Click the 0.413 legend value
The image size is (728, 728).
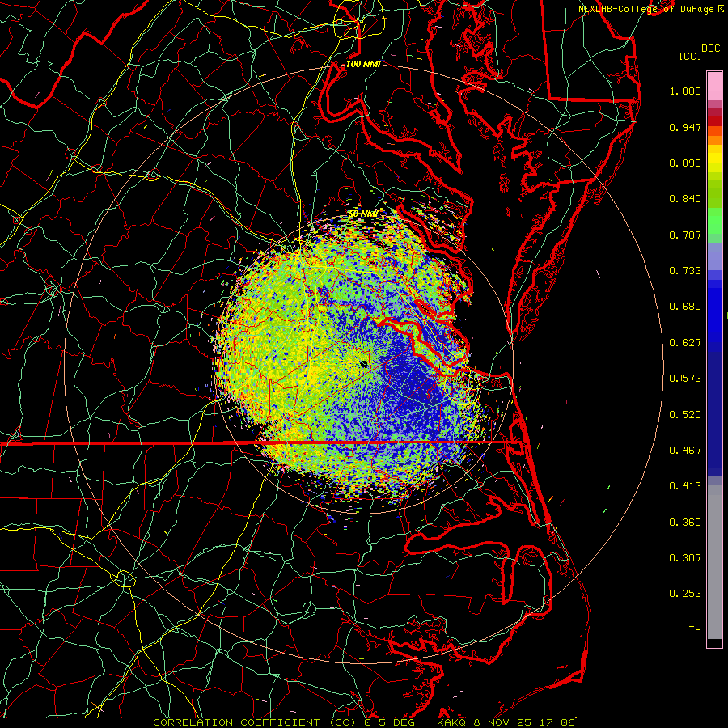coord(685,486)
